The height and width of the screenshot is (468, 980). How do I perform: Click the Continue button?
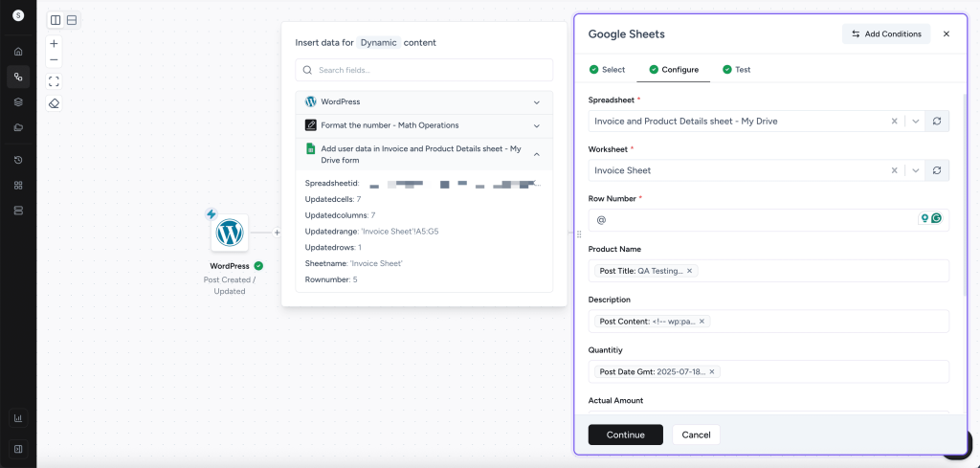tap(625, 435)
